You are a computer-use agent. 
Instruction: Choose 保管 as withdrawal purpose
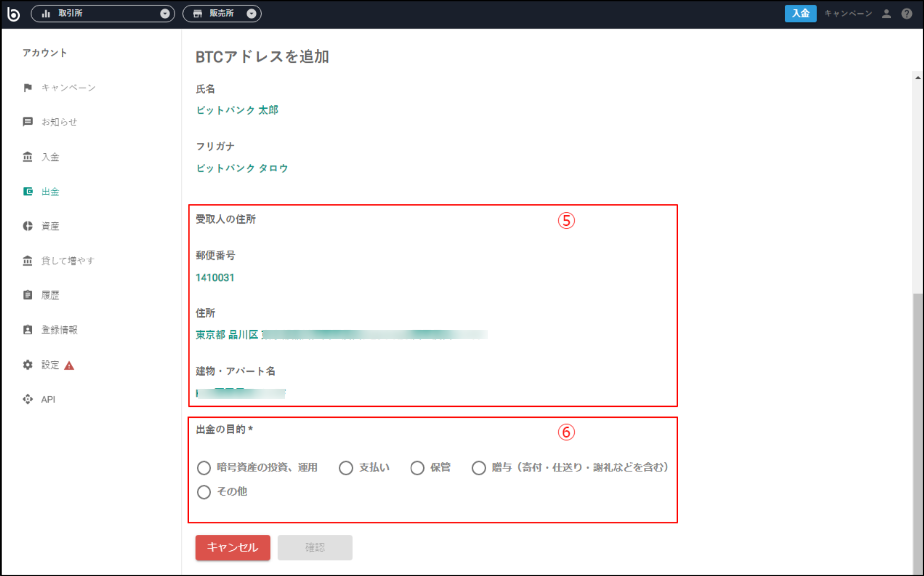point(418,468)
